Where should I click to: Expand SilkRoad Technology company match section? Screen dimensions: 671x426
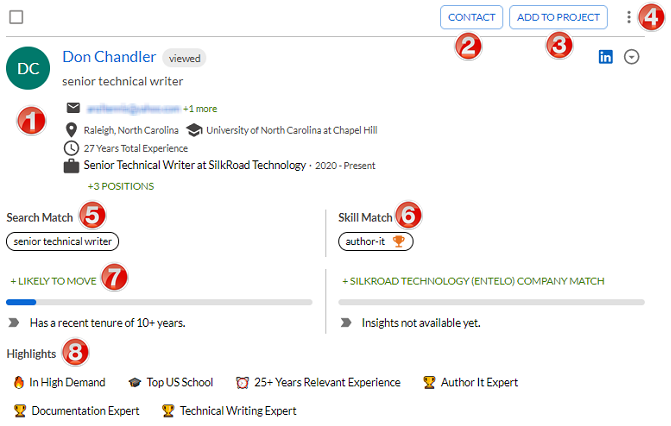point(473,281)
